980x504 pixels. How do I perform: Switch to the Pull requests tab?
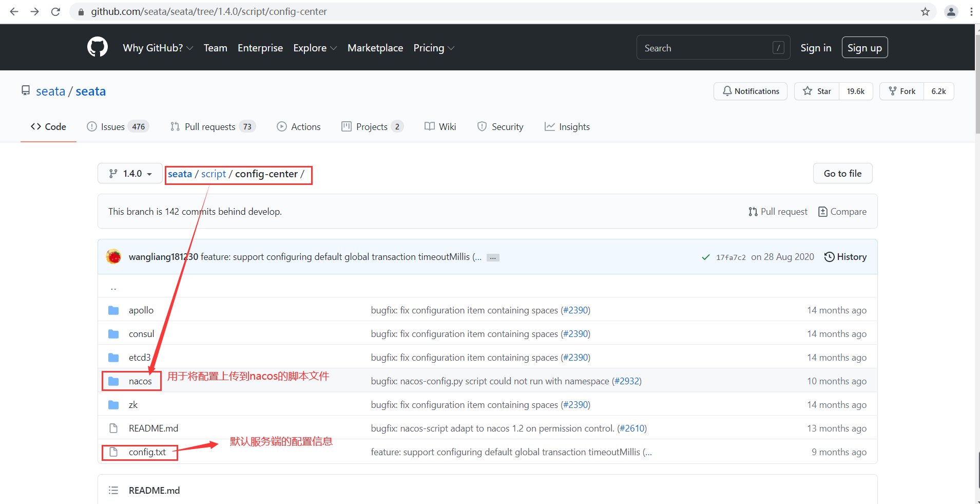pyautogui.click(x=213, y=126)
